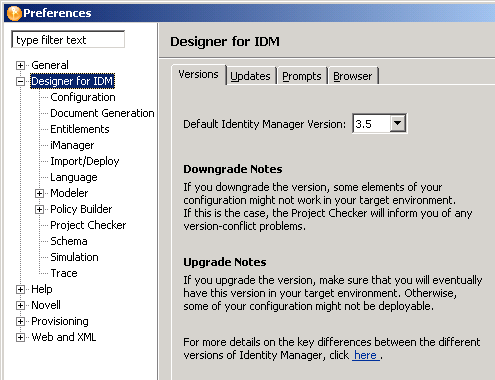Switch to the Prompts tab

(302, 76)
